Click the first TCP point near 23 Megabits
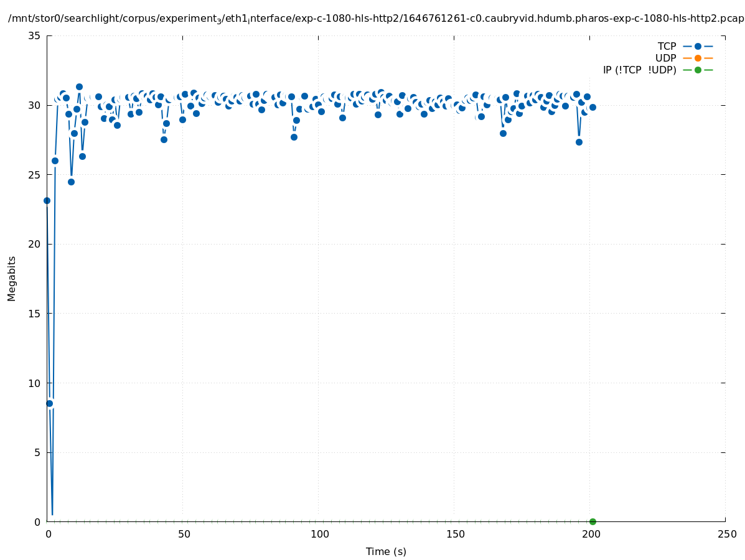The height and width of the screenshot is (560, 745). (x=47, y=200)
